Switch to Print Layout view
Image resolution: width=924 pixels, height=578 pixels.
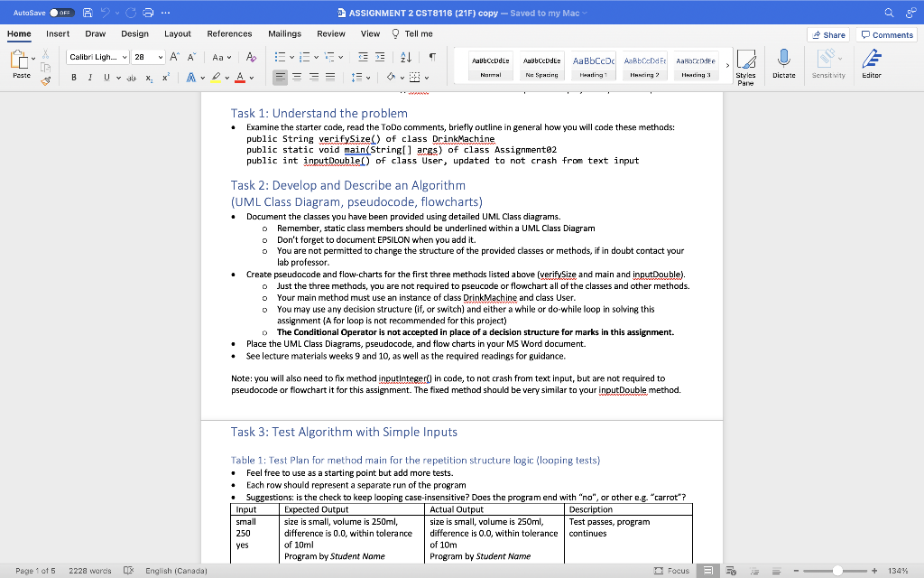(x=708, y=571)
